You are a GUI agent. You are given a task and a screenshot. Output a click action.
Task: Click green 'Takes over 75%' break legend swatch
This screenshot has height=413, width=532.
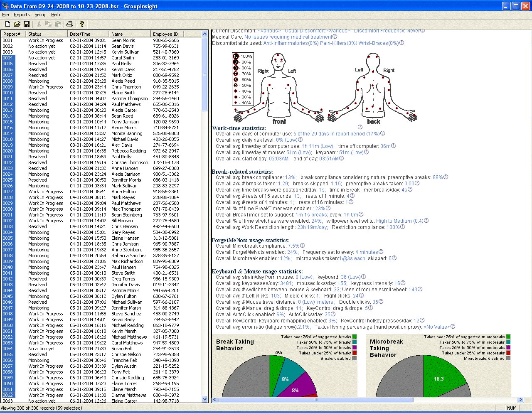pyautogui.click(x=355, y=337)
